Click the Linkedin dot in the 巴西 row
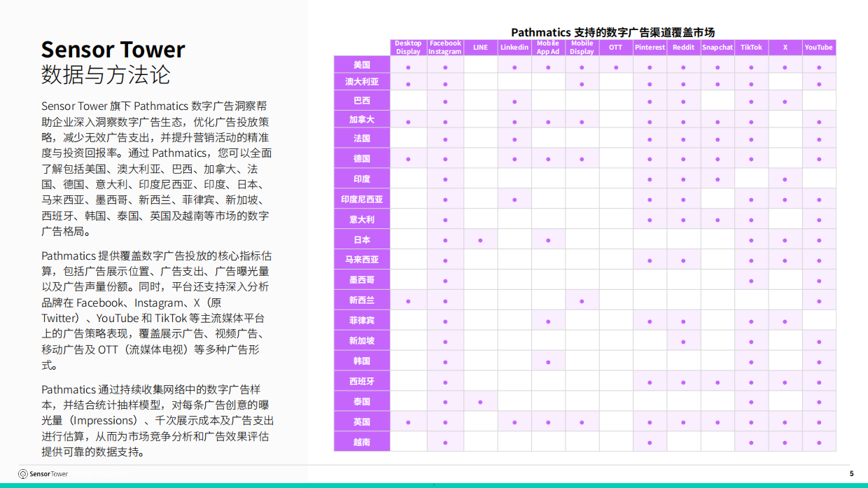This screenshot has height=488, width=868. point(514,102)
